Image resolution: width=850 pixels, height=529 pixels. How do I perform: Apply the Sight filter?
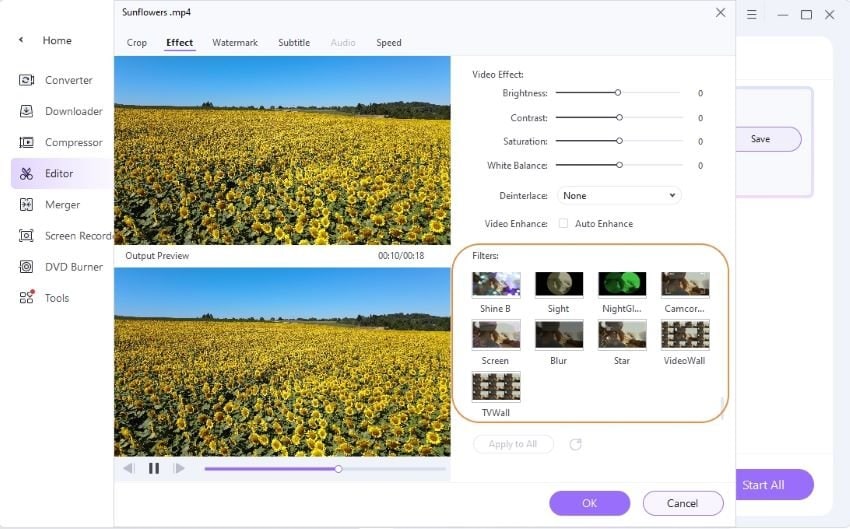pos(559,285)
